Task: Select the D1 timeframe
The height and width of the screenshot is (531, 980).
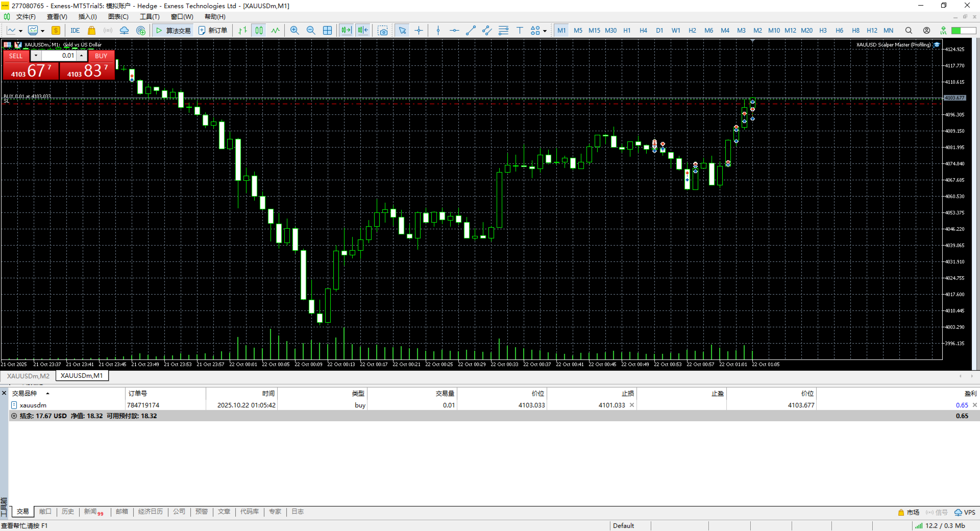Action: coord(659,31)
